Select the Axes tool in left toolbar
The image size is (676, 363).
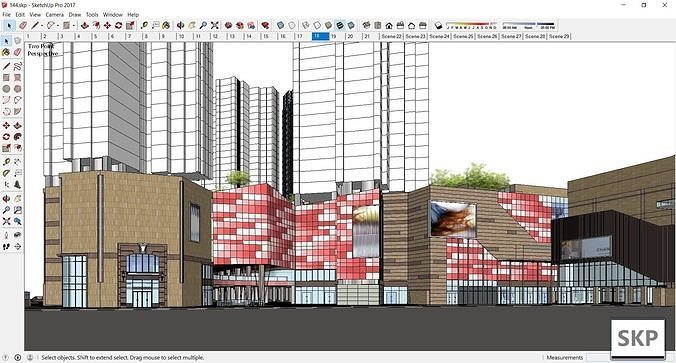[6, 185]
